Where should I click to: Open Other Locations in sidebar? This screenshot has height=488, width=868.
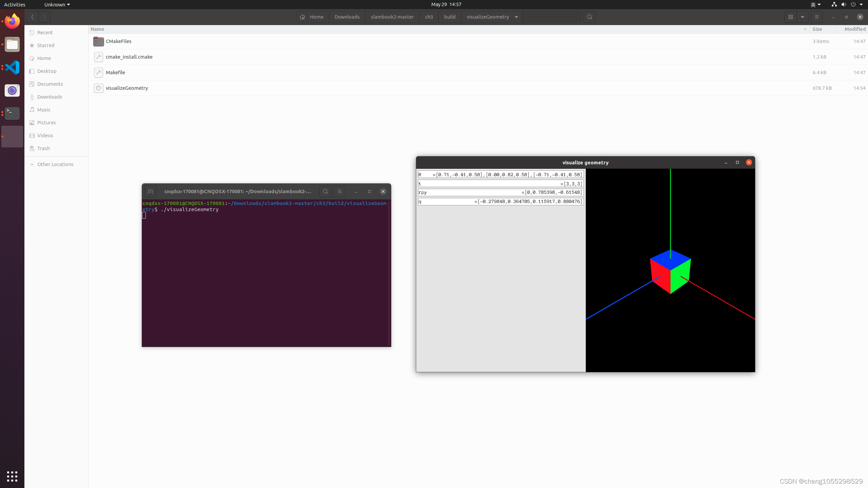click(x=55, y=164)
